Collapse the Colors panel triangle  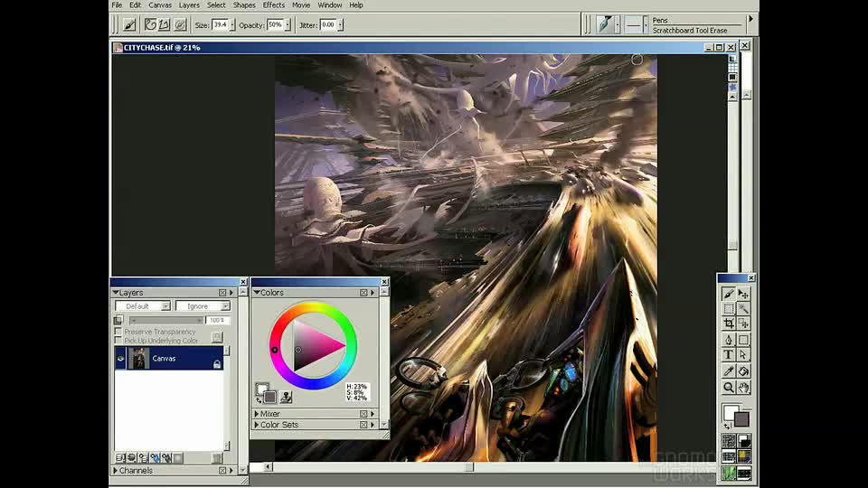click(x=257, y=293)
